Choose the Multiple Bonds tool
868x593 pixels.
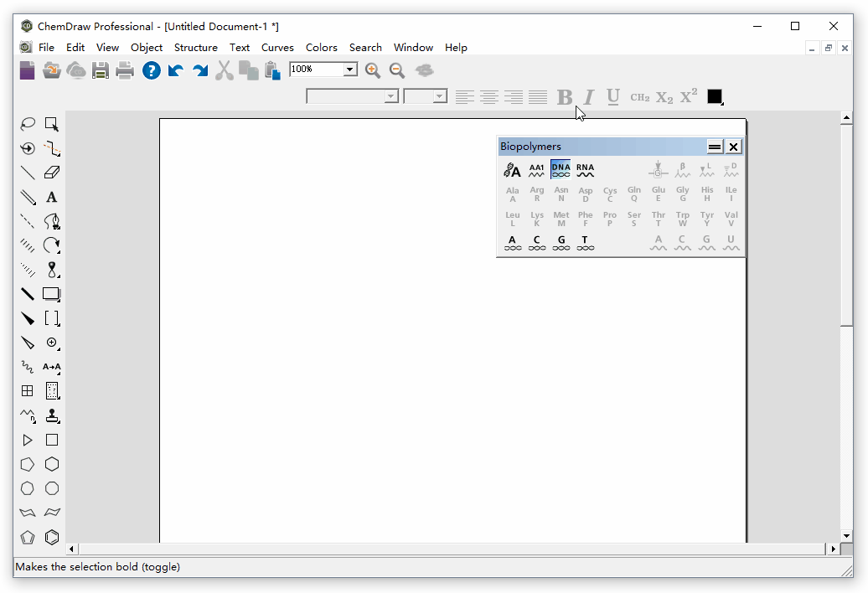click(x=27, y=197)
